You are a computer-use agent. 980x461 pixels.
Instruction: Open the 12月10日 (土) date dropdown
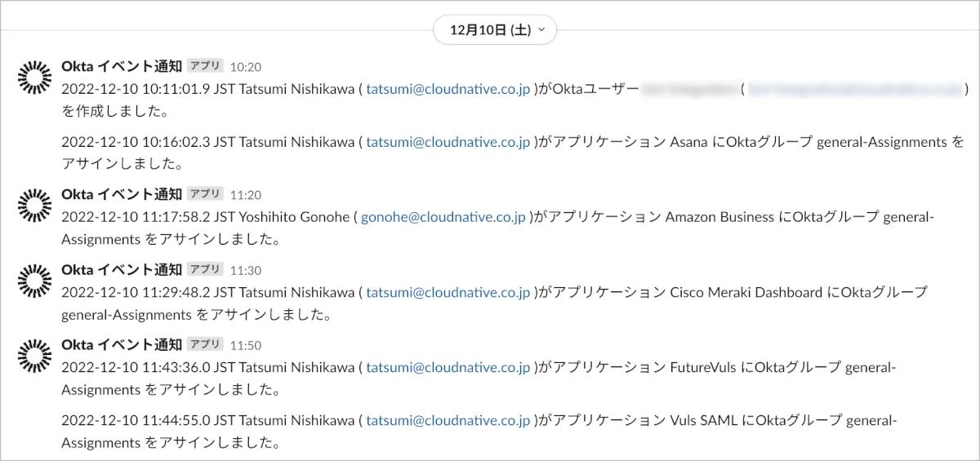pyautogui.click(x=495, y=30)
